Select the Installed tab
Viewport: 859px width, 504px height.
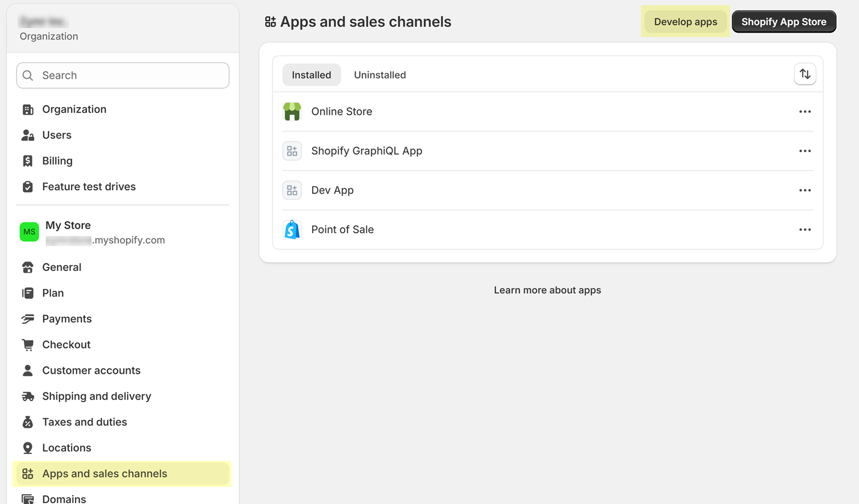[312, 75]
